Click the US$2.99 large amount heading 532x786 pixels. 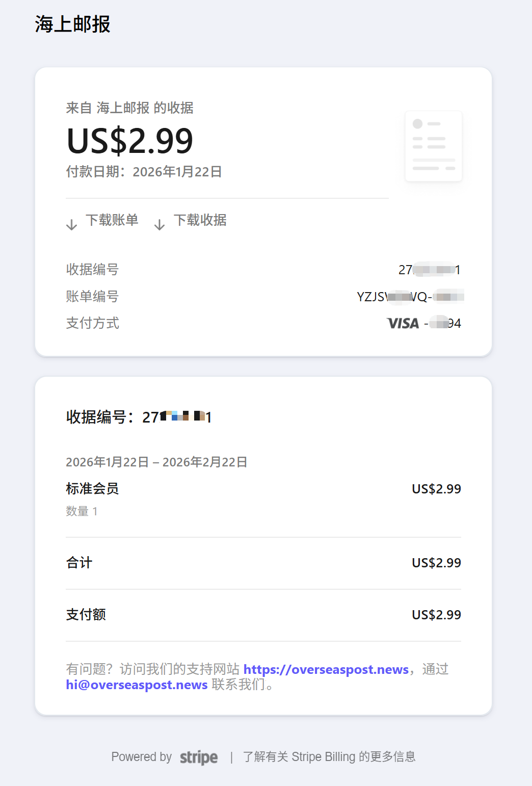pyautogui.click(x=130, y=141)
